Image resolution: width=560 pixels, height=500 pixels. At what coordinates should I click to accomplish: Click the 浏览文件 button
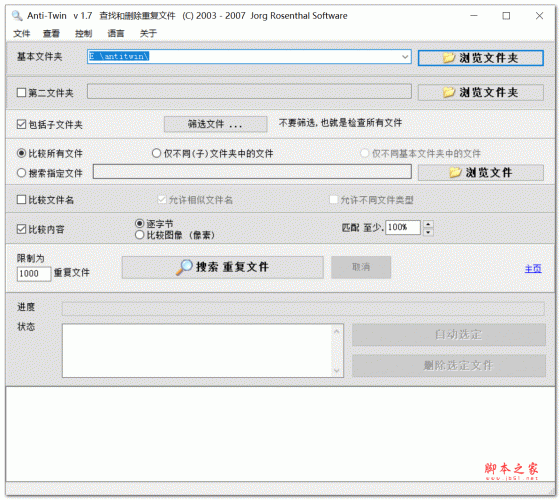(x=480, y=172)
